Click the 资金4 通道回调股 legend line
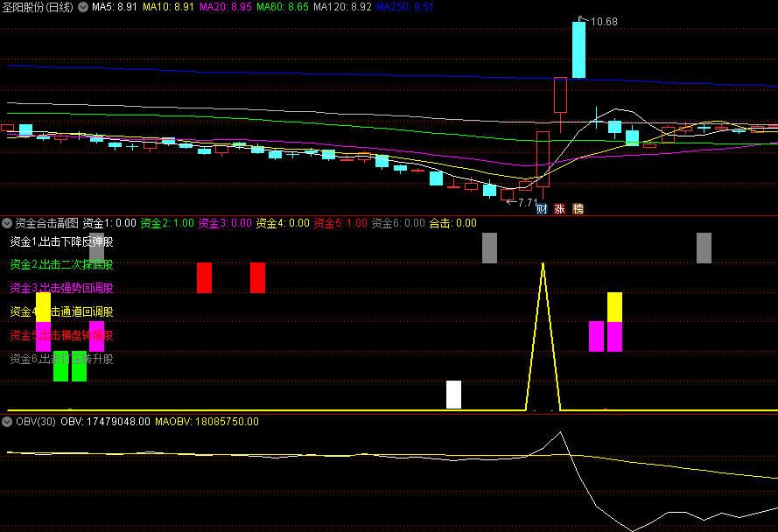Image resolution: width=778 pixels, height=532 pixels. [61, 311]
